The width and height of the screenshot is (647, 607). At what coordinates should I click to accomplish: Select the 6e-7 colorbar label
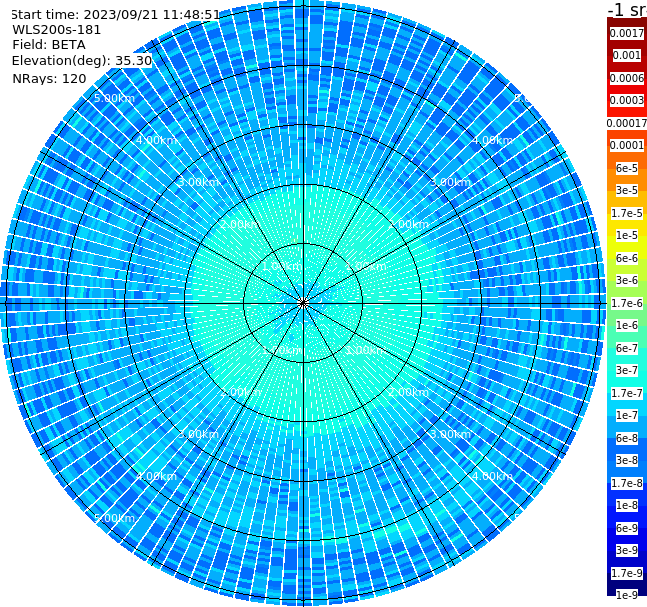coord(627,348)
